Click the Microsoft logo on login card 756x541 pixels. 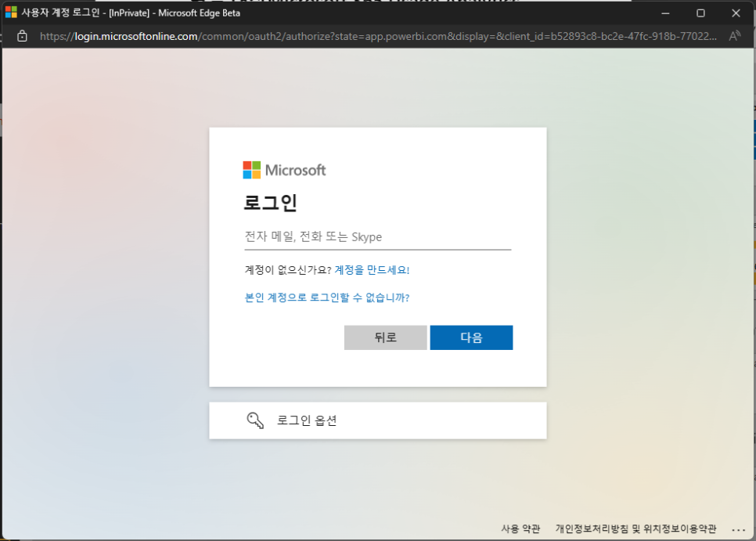pos(284,170)
